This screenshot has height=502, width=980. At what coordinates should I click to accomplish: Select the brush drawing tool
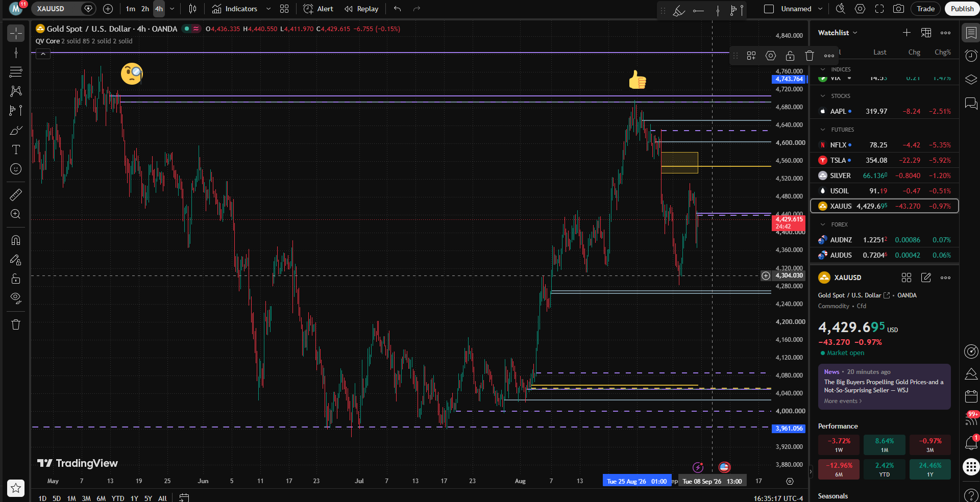16,130
